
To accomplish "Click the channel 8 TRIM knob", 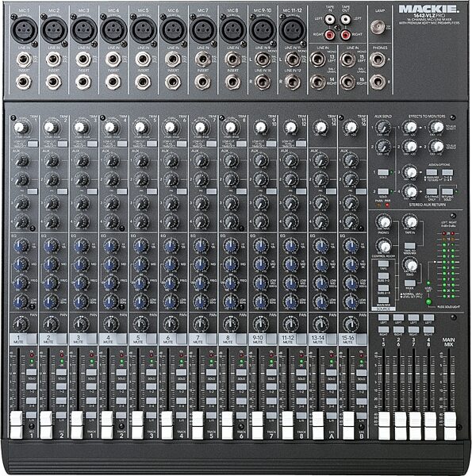I will 230,128.
